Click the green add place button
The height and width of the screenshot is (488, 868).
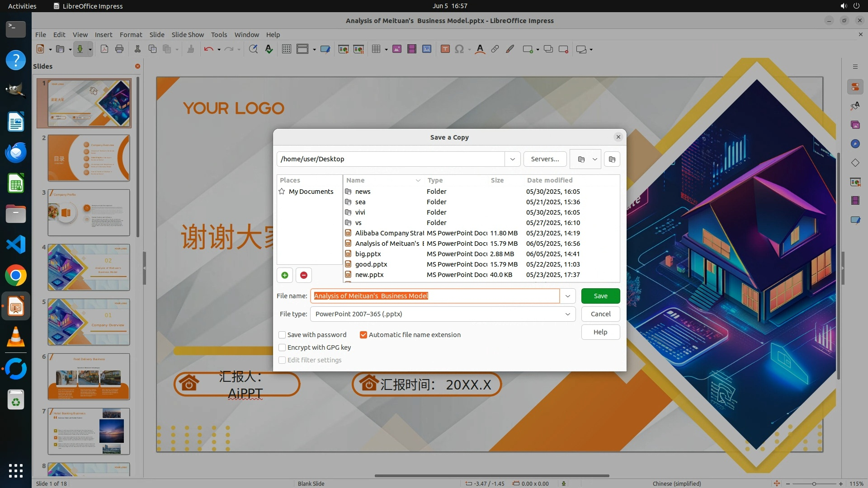point(285,275)
